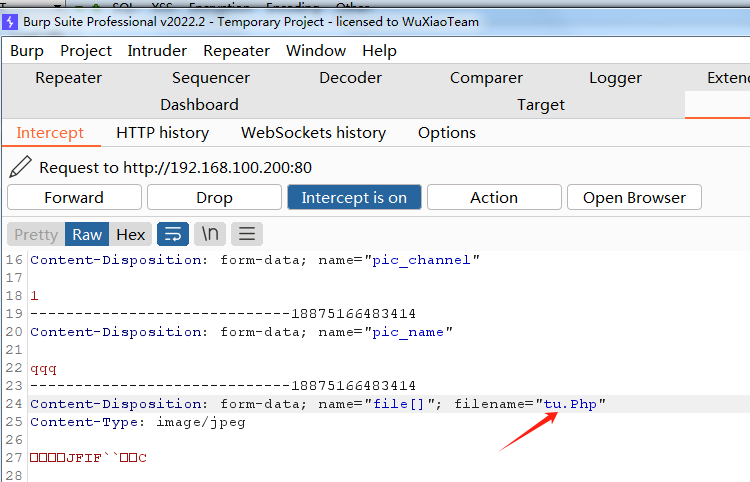750x482 pixels.
Task: Toggle line wrap icon in editor toolbar
Action: (x=173, y=234)
